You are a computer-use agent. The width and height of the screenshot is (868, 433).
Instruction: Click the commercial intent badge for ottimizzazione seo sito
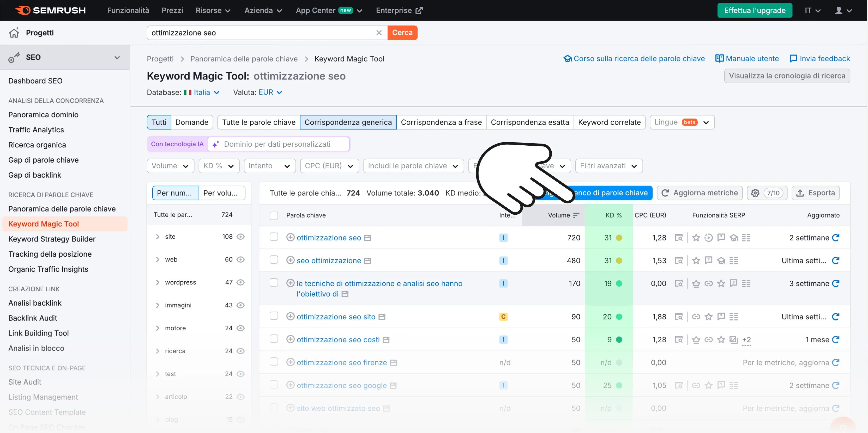point(503,317)
